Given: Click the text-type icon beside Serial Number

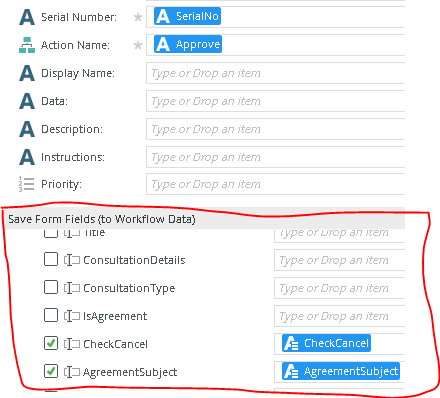Looking at the screenshot, I should (x=27, y=17).
